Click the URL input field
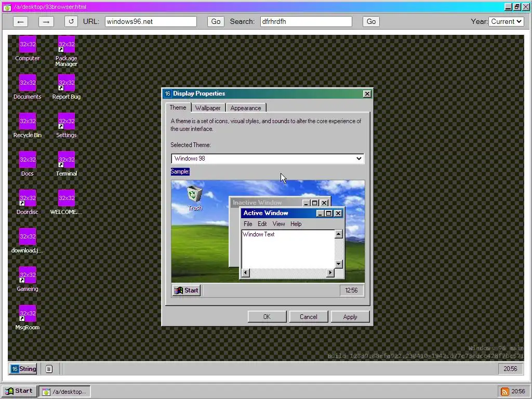 (x=151, y=21)
